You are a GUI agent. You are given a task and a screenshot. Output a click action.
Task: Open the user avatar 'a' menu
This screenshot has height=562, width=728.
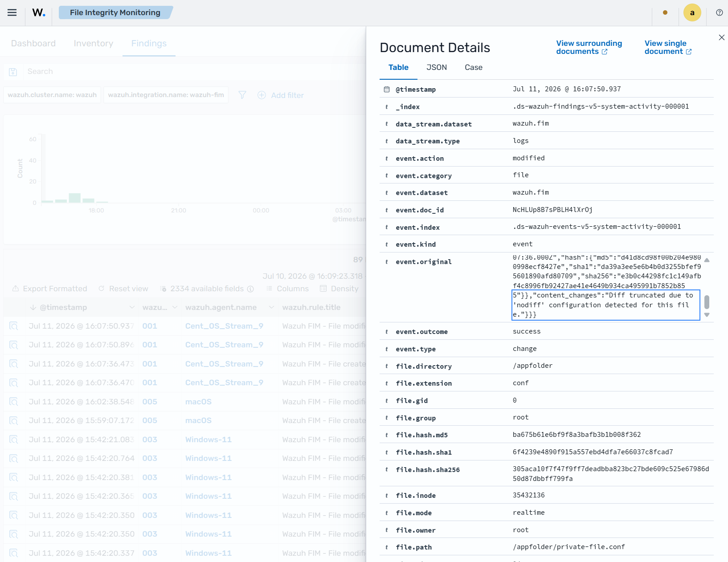(x=692, y=12)
